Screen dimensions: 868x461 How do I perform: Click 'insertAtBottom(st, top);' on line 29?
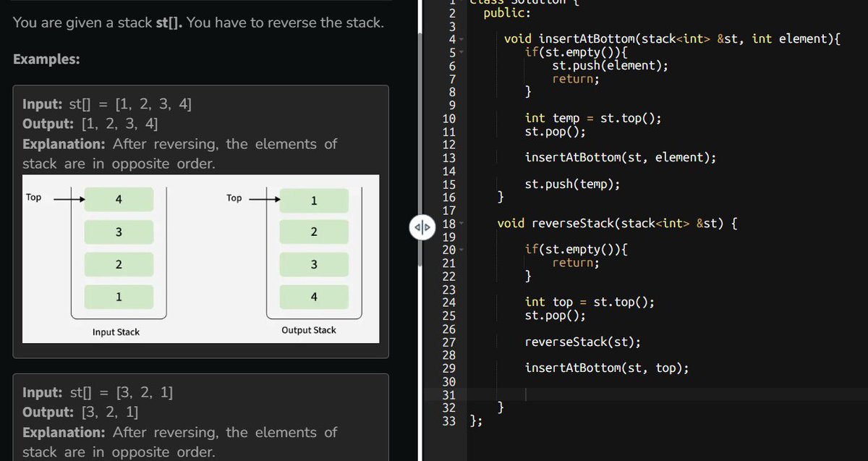(x=607, y=368)
